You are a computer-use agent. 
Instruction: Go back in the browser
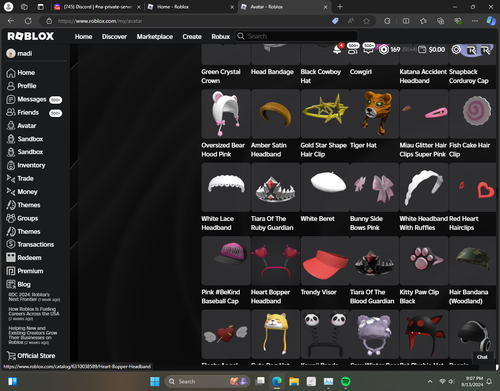11,21
